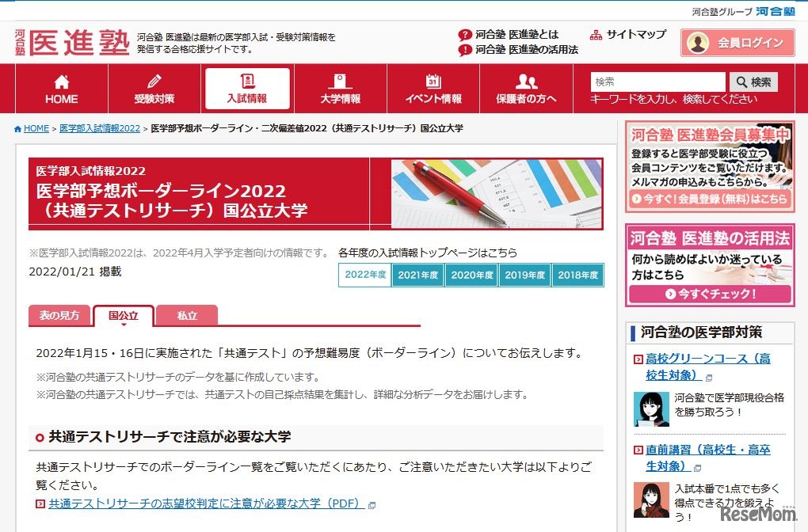Follow the 医学部入試情報2022 breadcrumb link
808x532 pixels.
click(x=100, y=129)
